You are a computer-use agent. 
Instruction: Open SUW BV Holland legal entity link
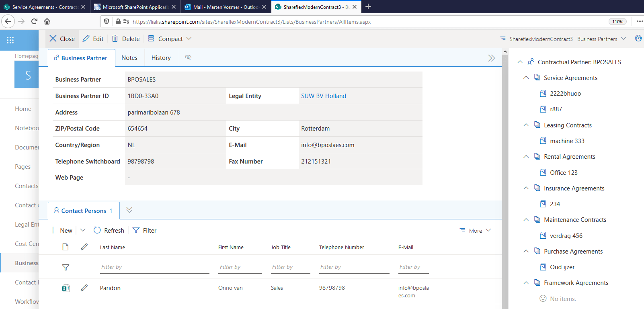click(x=324, y=96)
